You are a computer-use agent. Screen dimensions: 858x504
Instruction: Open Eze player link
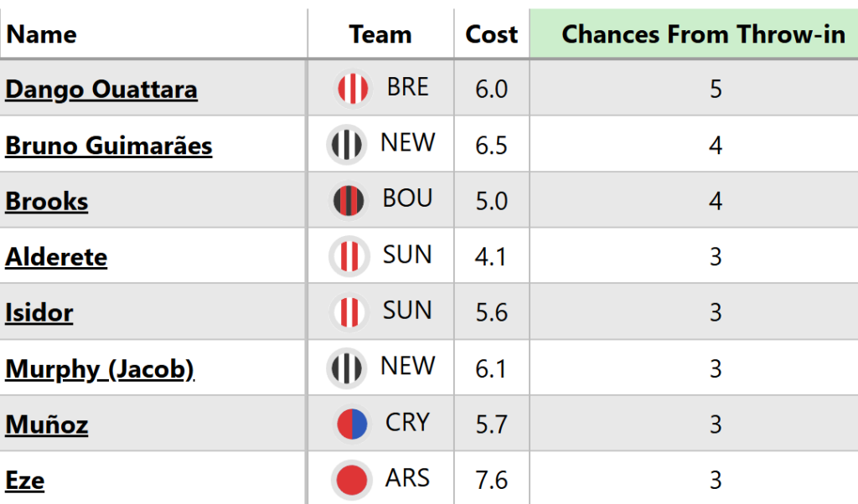click(x=25, y=481)
